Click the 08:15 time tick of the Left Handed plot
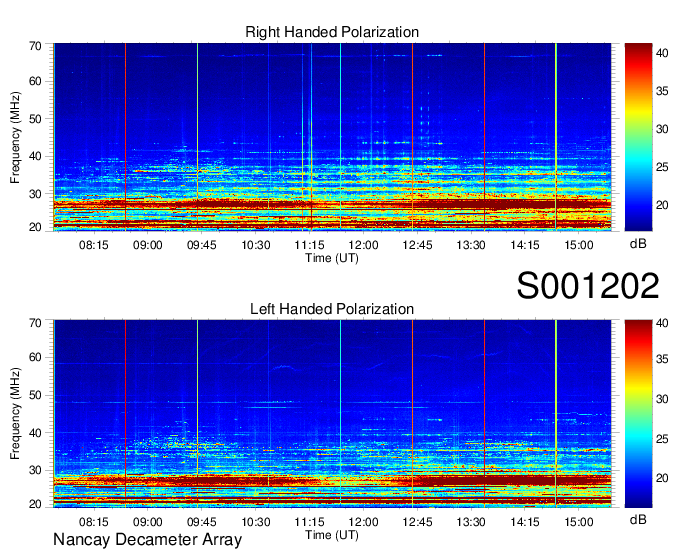Viewport: 680px width, 552px height. pos(93,522)
